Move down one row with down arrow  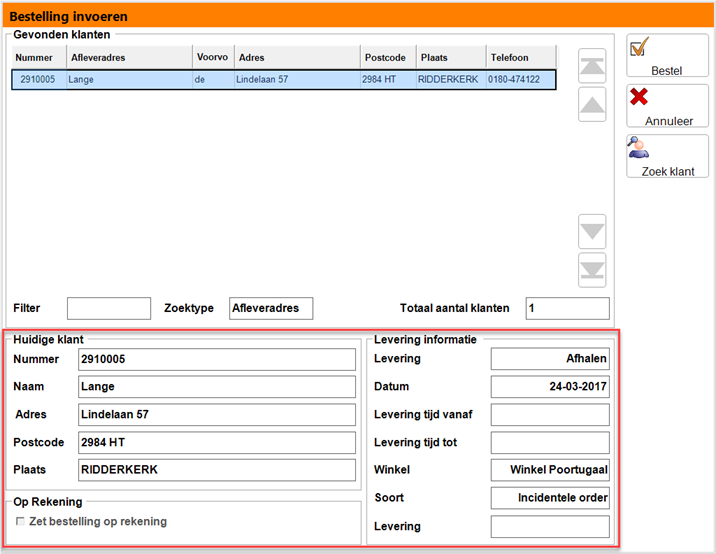[592, 232]
